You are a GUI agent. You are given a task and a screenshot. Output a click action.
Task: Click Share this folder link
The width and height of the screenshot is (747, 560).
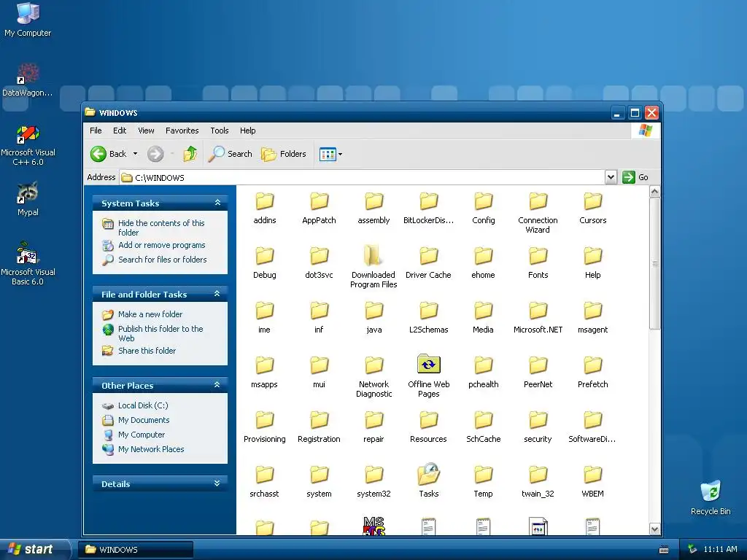(147, 351)
